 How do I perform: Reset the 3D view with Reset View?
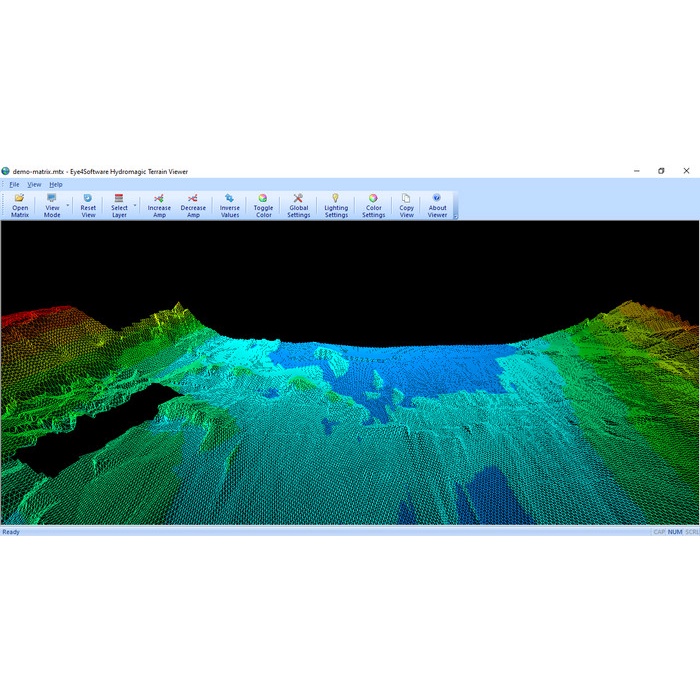tap(88, 206)
